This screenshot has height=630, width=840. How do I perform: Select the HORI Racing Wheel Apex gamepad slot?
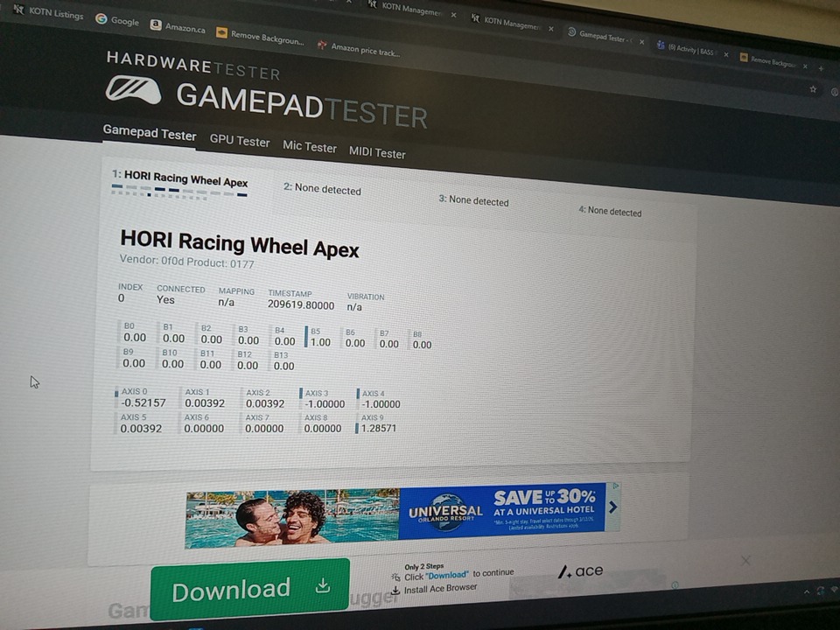[x=180, y=179]
